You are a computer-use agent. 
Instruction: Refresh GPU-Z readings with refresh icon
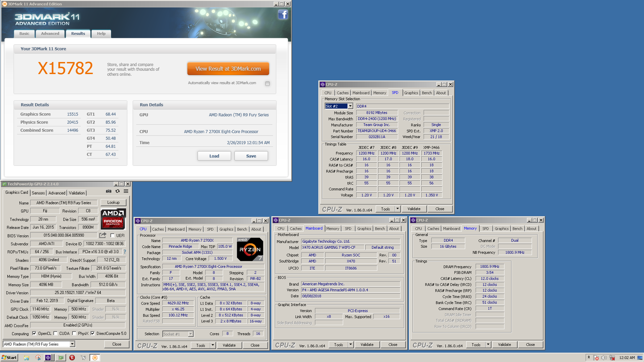pyautogui.click(x=117, y=191)
